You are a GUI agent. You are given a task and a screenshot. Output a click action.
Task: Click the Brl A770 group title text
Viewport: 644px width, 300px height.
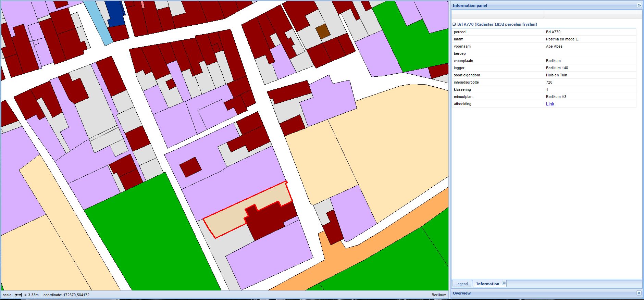[x=497, y=25]
